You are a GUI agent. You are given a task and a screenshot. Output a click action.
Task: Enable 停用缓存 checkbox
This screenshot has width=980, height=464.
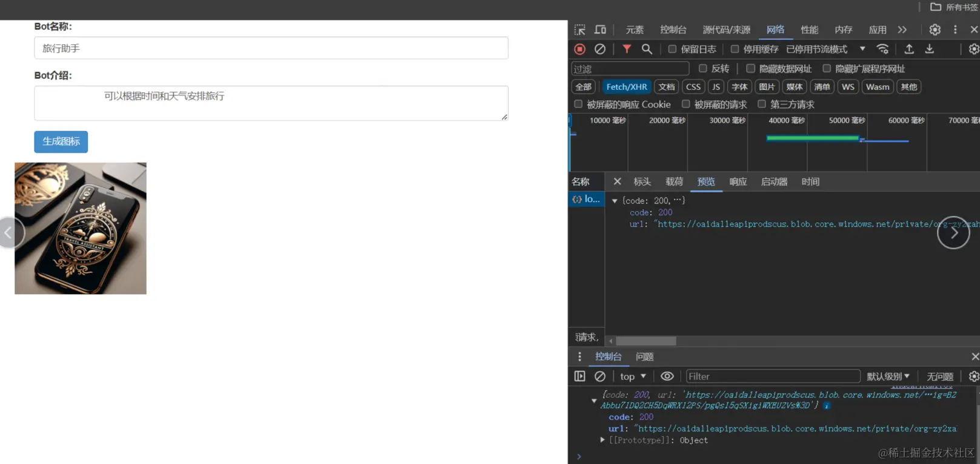pos(735,49)
